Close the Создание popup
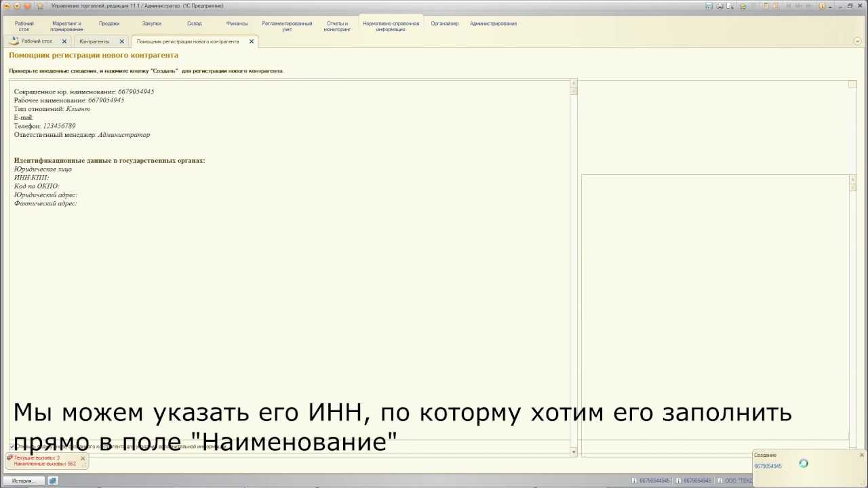The width and height of the screenshot is (868, 488). (x=861, y=455)
